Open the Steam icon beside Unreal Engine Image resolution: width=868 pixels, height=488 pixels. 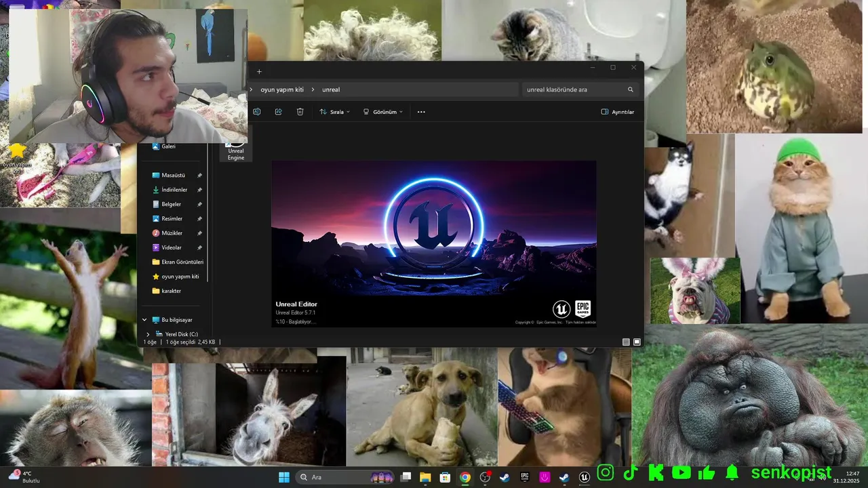point(564,477)
